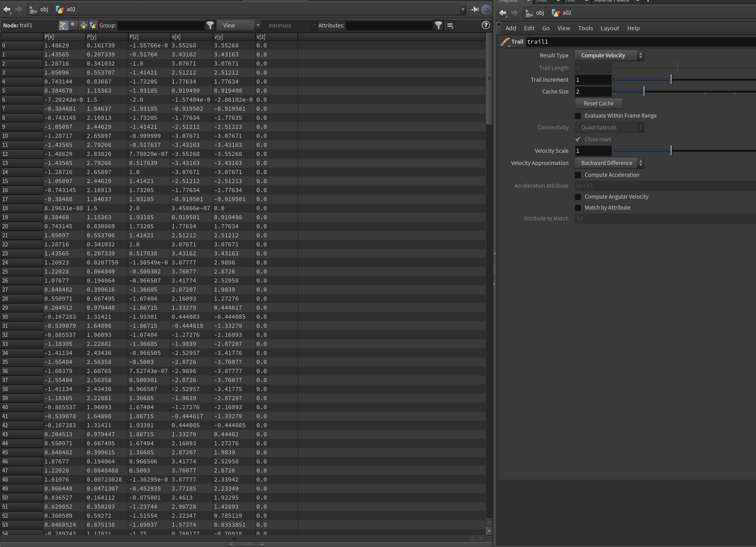This screenshot has width=756, height=547.
Task: Open the Result Type dropdown
Action: tap(609, 56)
